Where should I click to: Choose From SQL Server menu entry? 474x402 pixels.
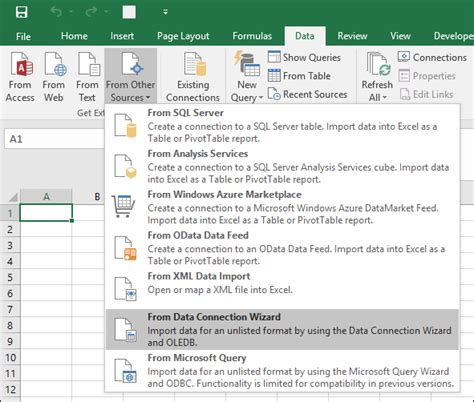282,125
